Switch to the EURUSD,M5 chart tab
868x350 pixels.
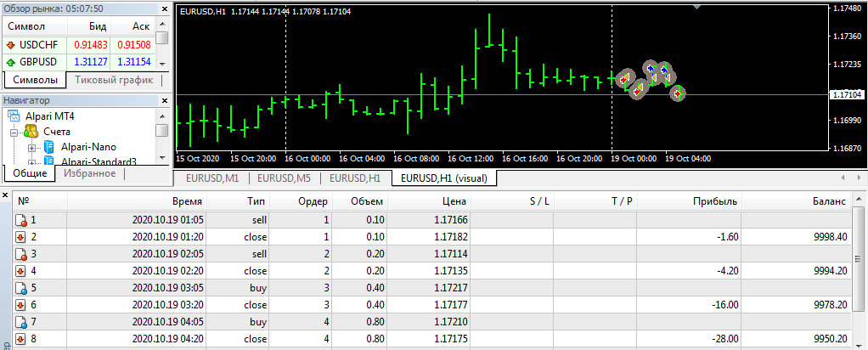coord(284,178)
